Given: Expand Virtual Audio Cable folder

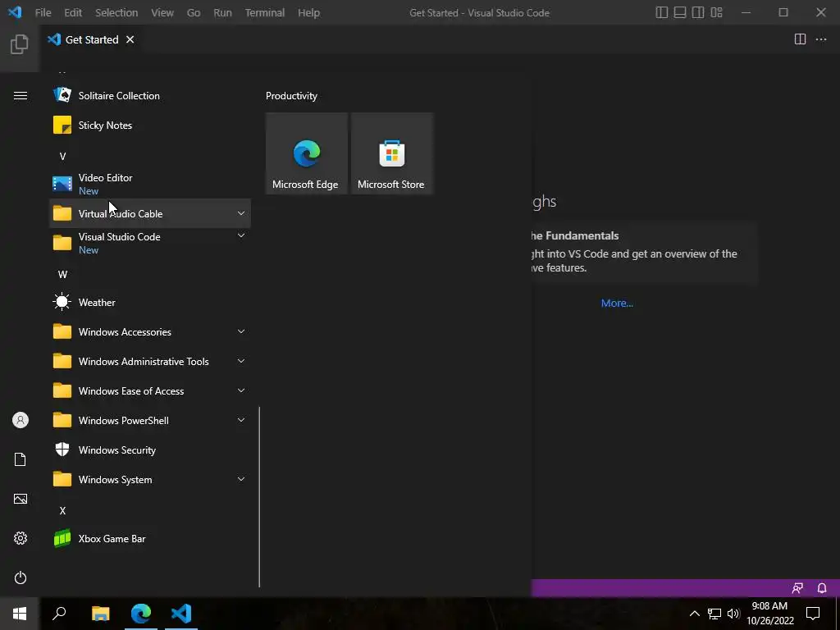Looking at the screenshot, I should tap(150, 213).
